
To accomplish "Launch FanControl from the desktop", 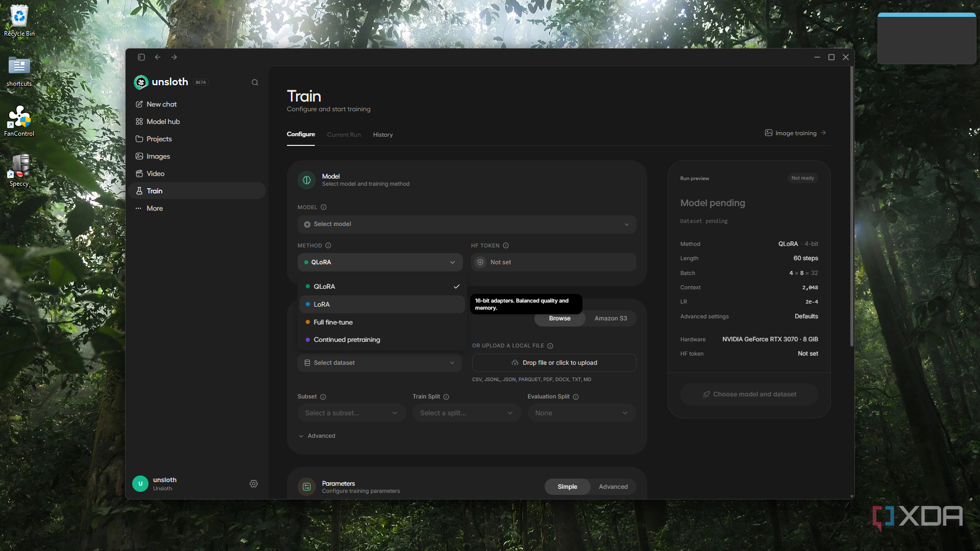I will pyautogui.click(x=19, y=121).
